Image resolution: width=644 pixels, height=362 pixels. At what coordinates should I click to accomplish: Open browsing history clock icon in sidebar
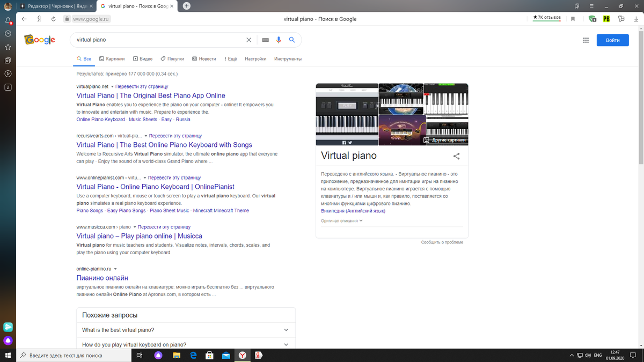[8, 33]
